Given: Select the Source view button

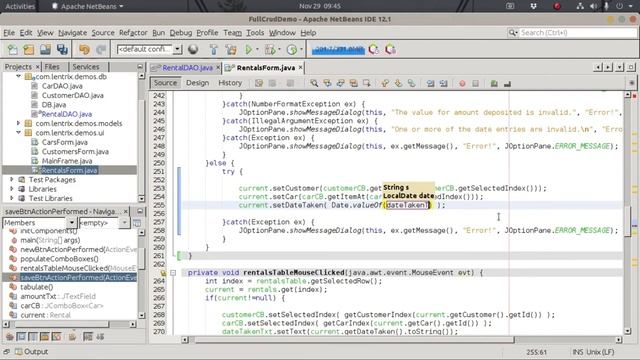Looking at the screenshot, I should [x=165, y=83].
